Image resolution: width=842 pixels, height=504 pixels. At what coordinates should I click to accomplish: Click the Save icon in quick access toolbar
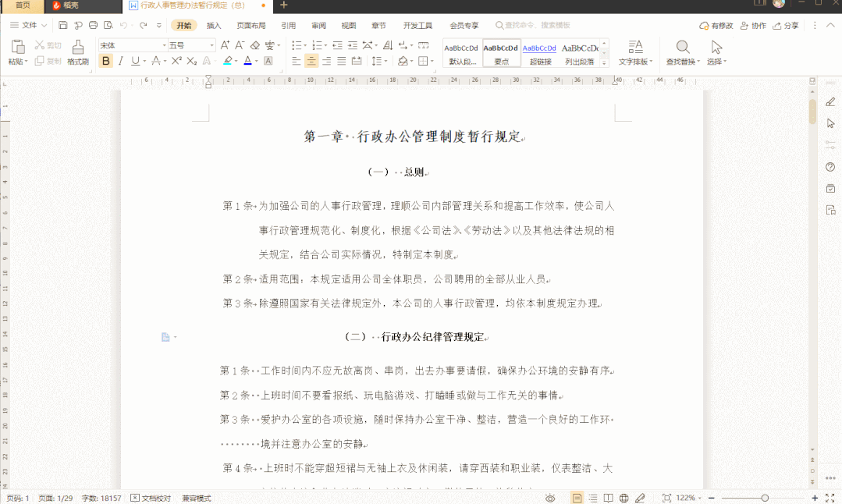pyautogui.click(x=63, y=25)
